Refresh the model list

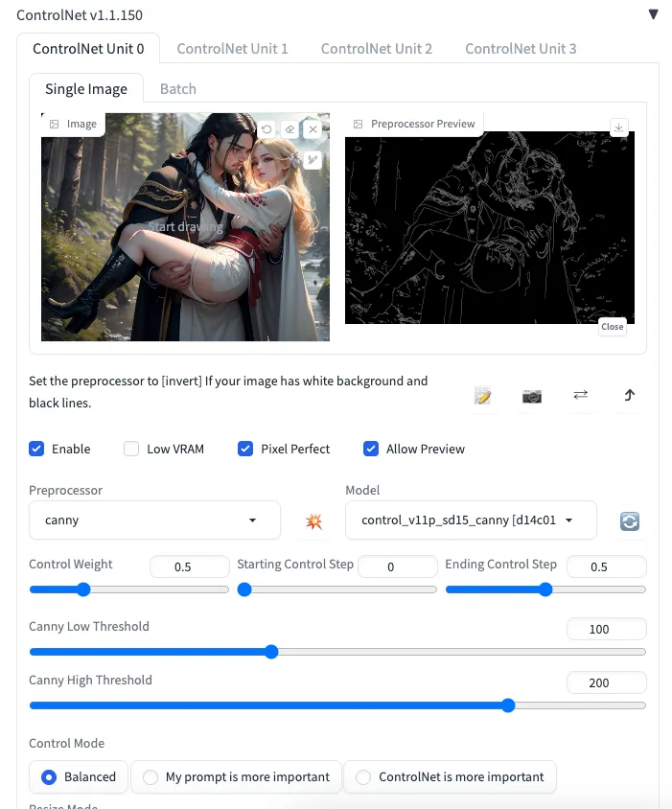tap(630, 521)
